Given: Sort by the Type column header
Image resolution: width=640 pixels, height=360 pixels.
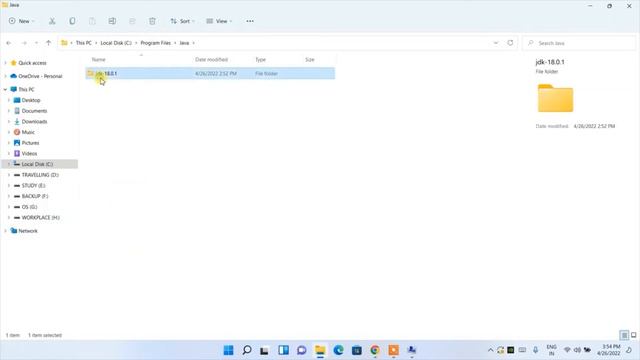Looking at the screenshot, I should click(x=260, y=60).
